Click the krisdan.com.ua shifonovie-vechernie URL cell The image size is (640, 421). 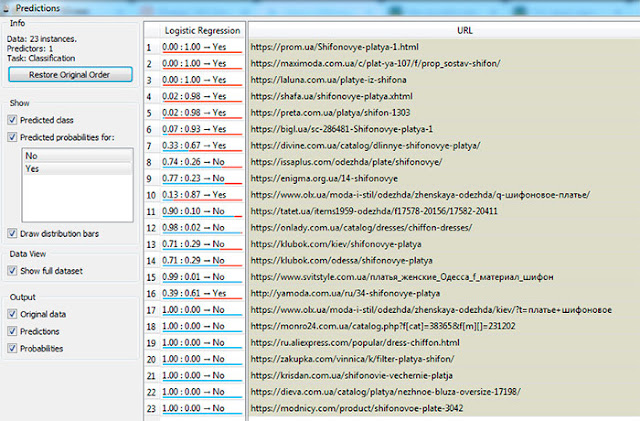[x=444, y=375]
